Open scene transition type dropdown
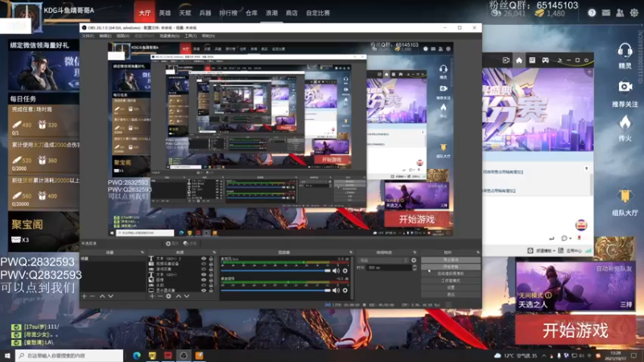Image resolution: width=644 pixels, height=362 pixels. pos(384,260)
